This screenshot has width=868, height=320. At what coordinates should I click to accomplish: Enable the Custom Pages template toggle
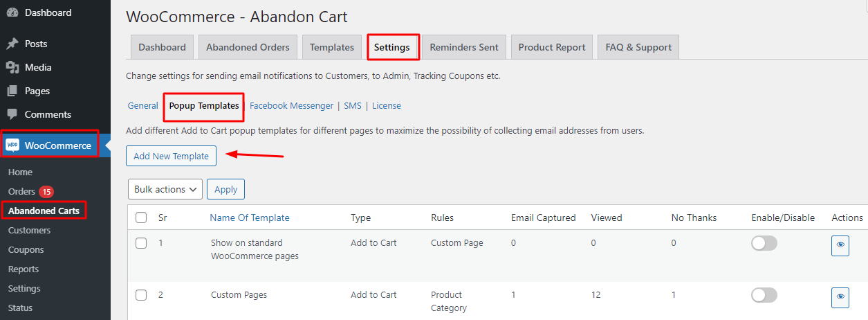pyautogui.click(x=764, y=295)
